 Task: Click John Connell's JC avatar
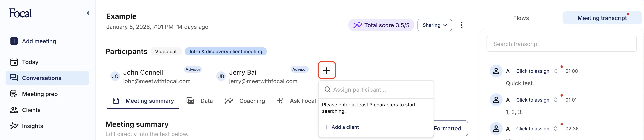coord(115,76)
